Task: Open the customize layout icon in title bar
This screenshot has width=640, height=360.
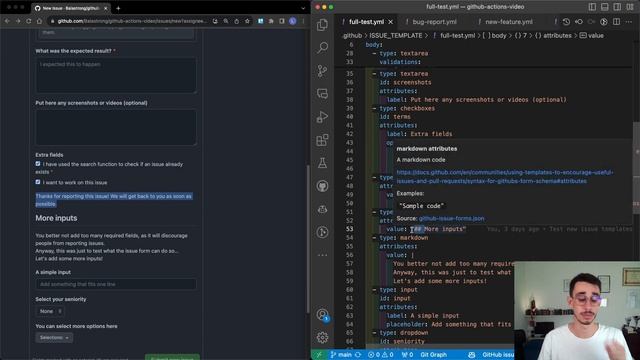Action: click(x=630, y=7)
